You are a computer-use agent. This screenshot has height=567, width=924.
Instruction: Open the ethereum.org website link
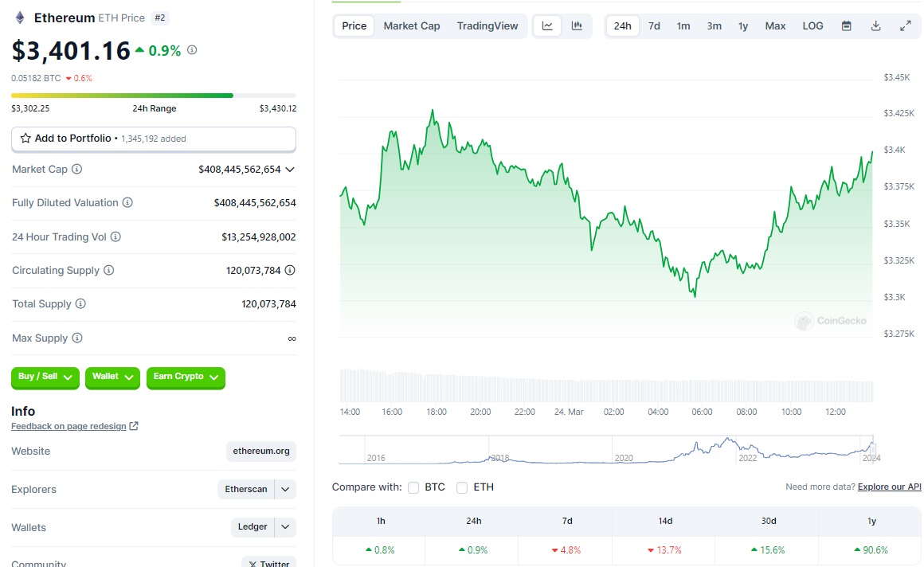tap(261, 451)
